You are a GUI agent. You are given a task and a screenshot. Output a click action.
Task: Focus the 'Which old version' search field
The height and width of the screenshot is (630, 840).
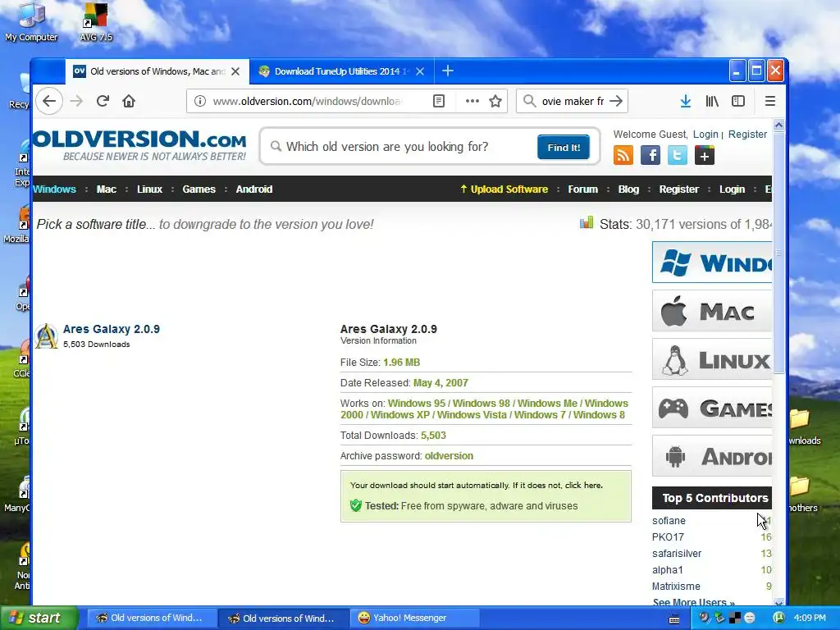[402, 147]
